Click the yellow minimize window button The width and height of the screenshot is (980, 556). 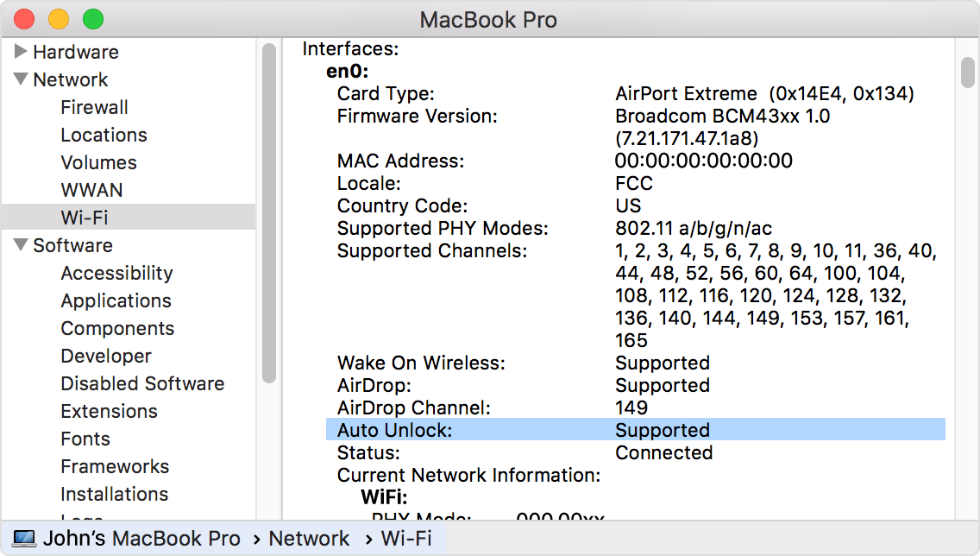[58, 19]
